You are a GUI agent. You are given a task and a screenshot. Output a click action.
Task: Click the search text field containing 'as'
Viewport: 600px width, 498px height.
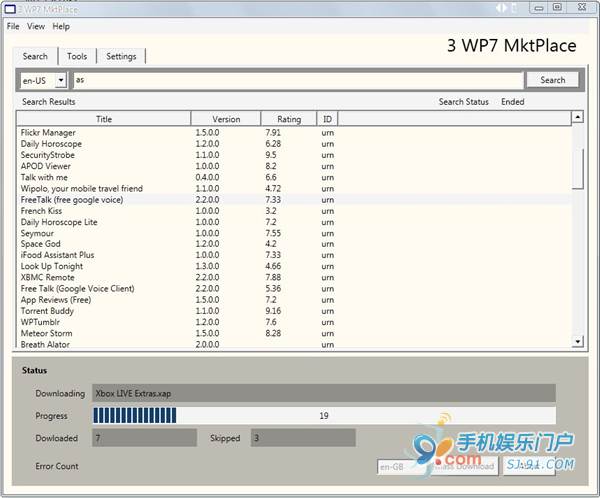298,80
